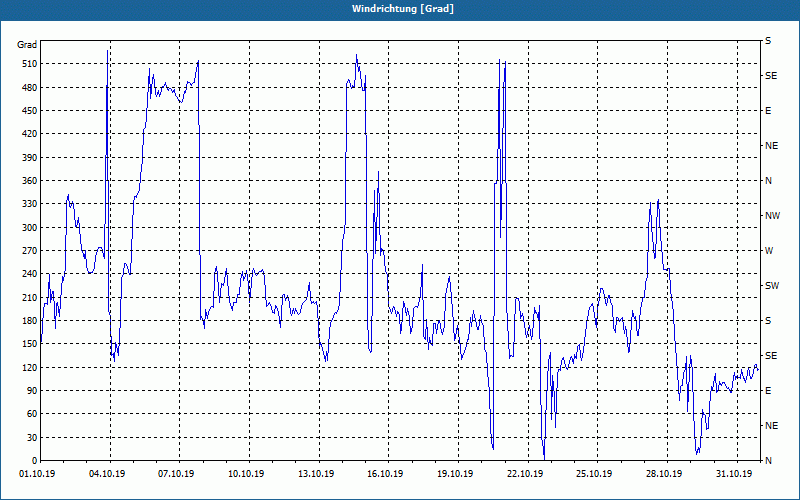Image resolution: width=800 pixels, height=500 pixels.
Task: Click the upper NE compass label near 390
Action: pyautogui.click(x=771, y=146)
